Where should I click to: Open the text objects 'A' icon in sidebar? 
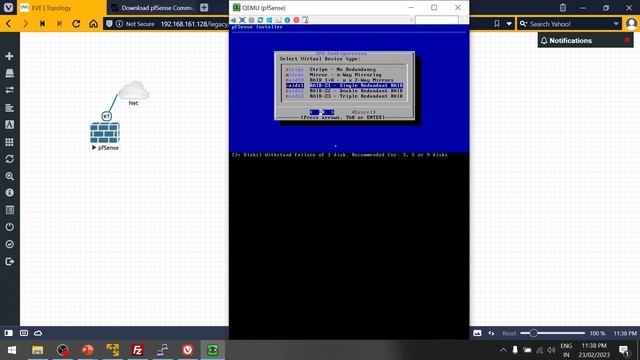9,125
